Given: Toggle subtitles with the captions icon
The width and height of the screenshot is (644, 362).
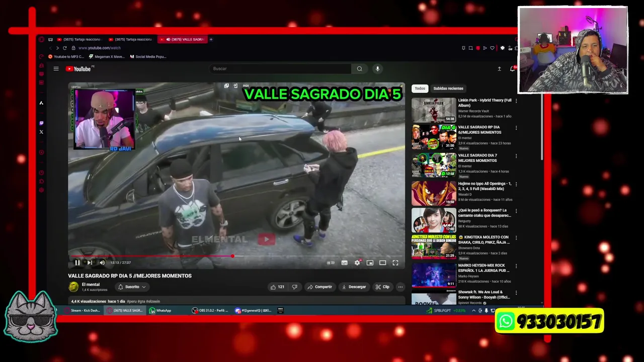Looking at the screenshot, I should coord(344,262).
